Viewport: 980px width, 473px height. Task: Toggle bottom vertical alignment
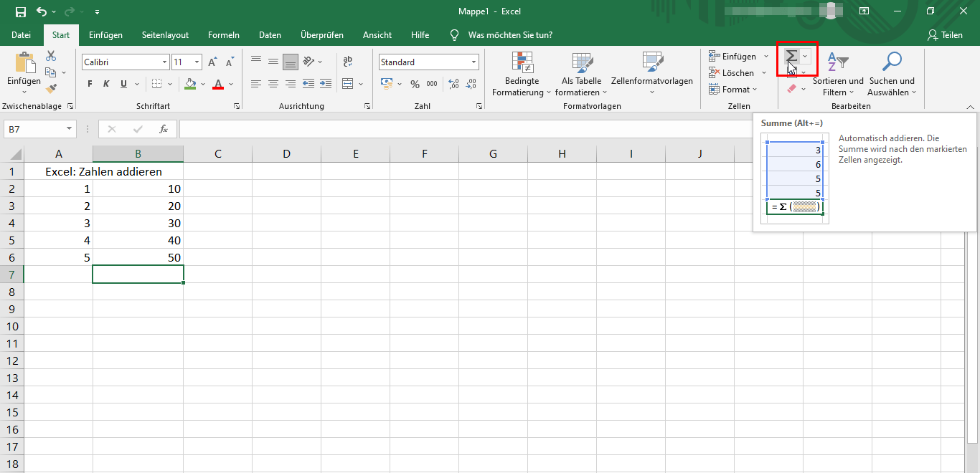(x=291, y=62)
